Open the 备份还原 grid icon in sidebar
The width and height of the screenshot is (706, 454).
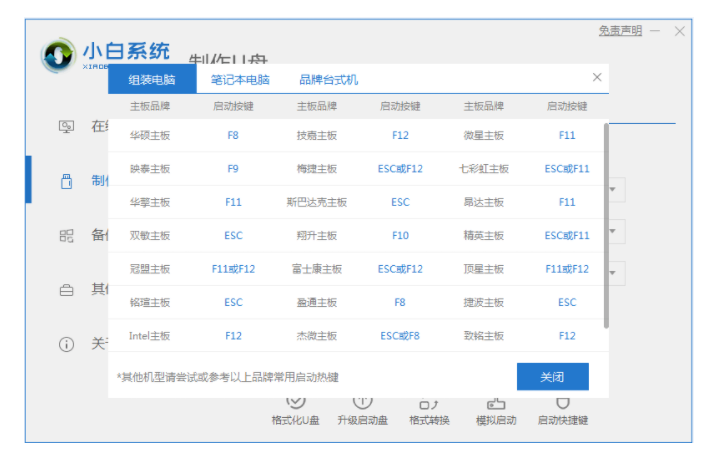(x=67, y=235)
